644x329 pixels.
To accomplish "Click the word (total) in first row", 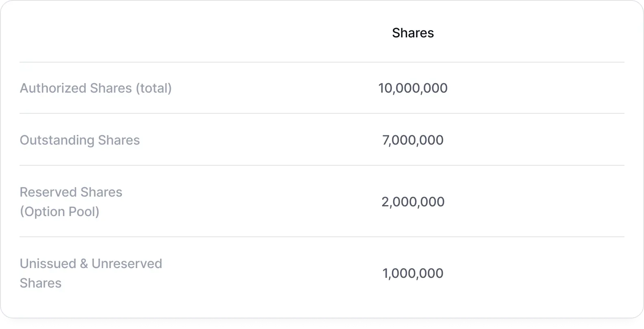I will [x=154, y=88].
